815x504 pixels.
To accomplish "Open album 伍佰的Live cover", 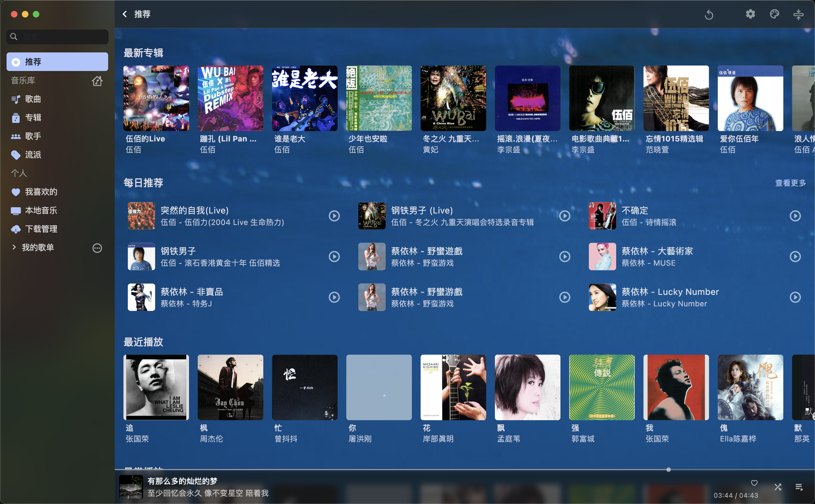I will pos(156,98).
